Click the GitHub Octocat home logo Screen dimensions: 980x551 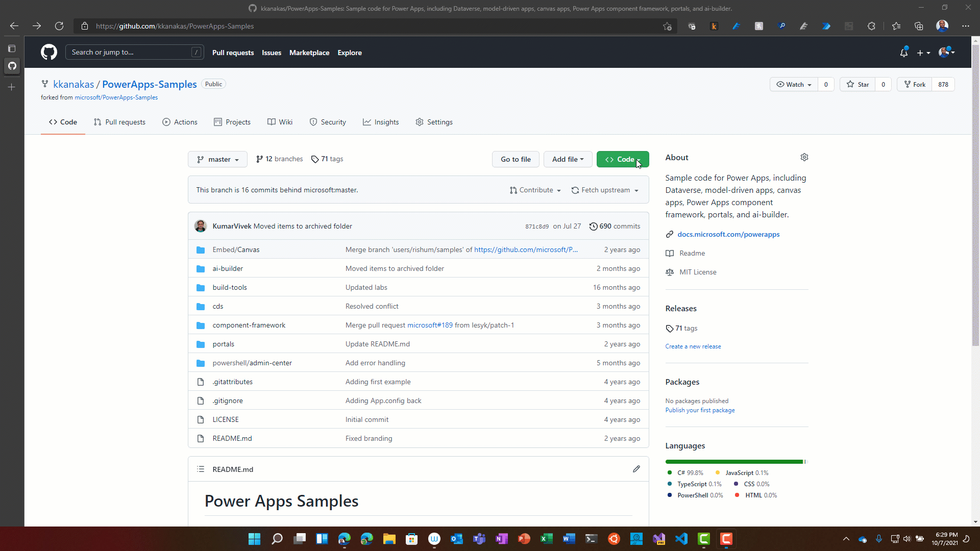tap(49, 52)
